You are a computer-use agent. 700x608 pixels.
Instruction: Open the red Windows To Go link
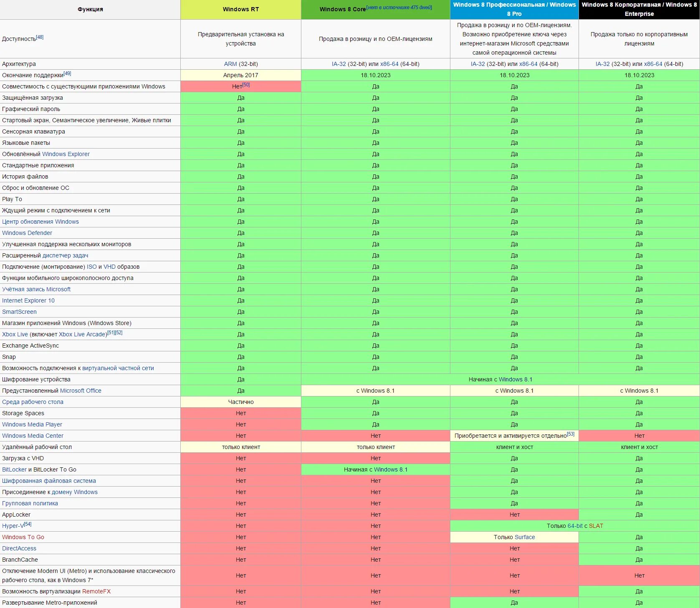pyautogui.click(x=23, y=537)
